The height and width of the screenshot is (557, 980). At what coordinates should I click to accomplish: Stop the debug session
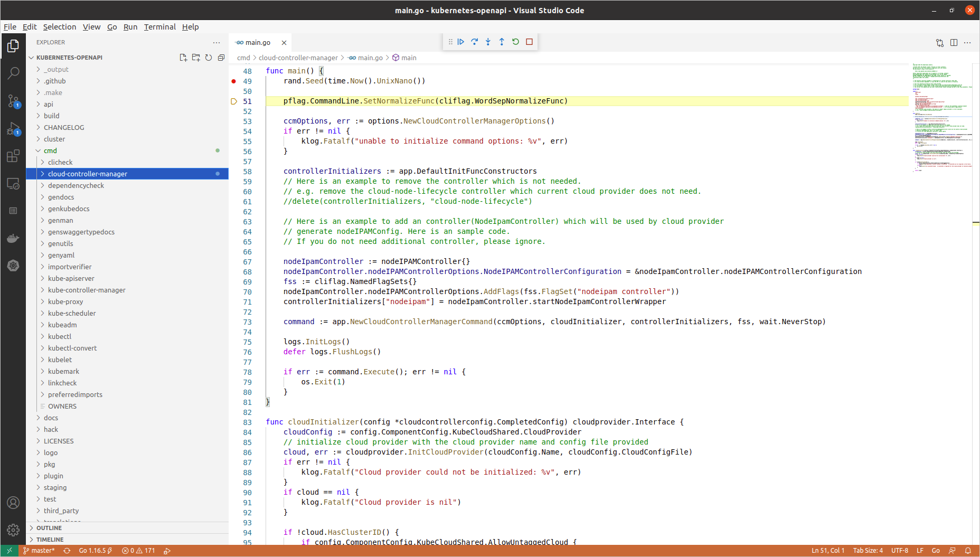pyautogui.click(x=529, y=42)
